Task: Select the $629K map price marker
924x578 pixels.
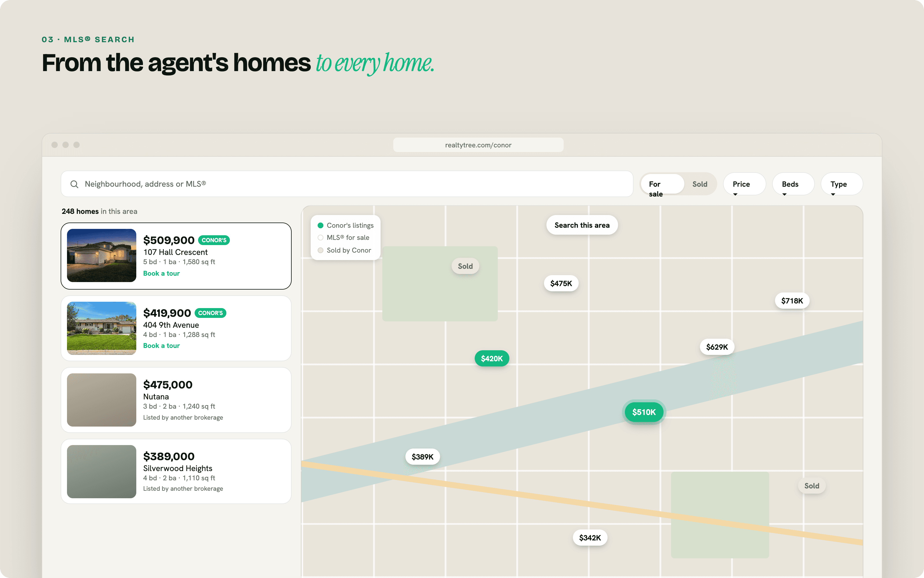Action: tap(717, 347)
